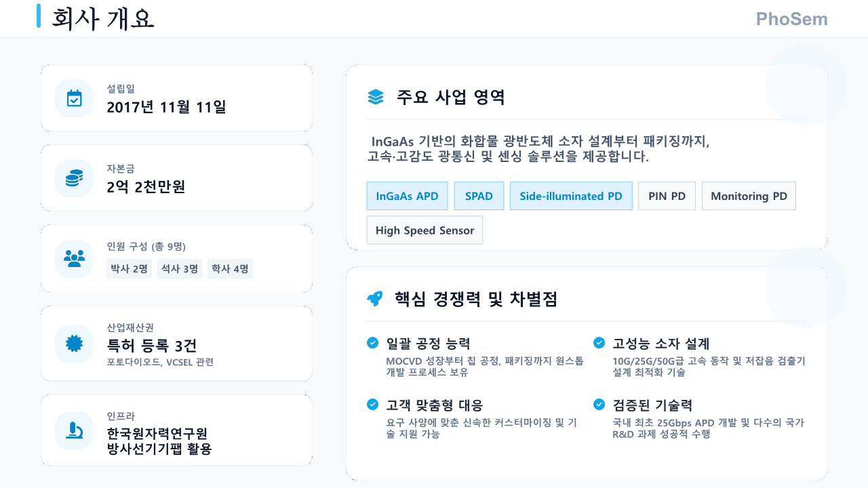Click the certificate badge icon beside 산업재산권
Image resolution: width=868 pixels, height=488 pixels.
pos(74,344)
